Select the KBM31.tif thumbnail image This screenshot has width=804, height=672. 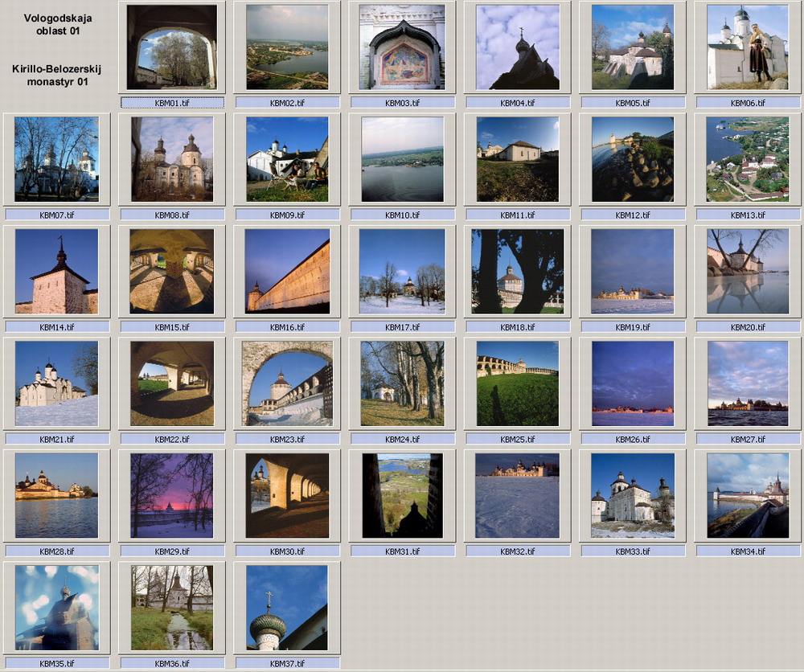403,496
